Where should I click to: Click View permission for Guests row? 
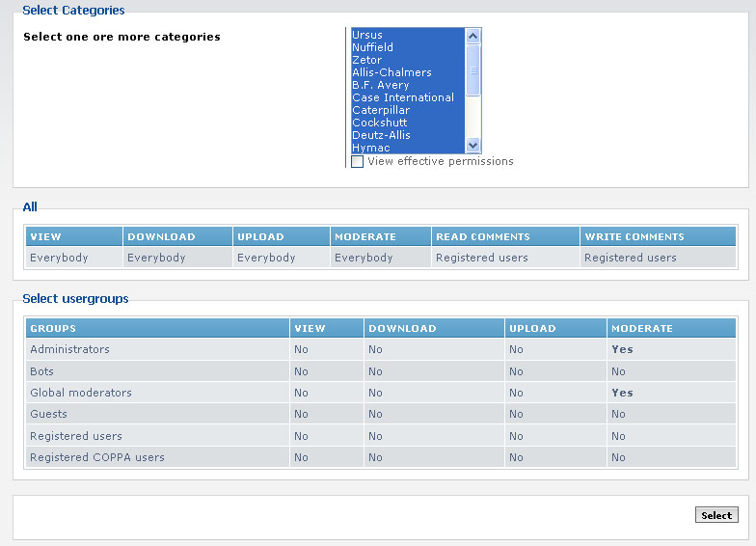[301, 415]
